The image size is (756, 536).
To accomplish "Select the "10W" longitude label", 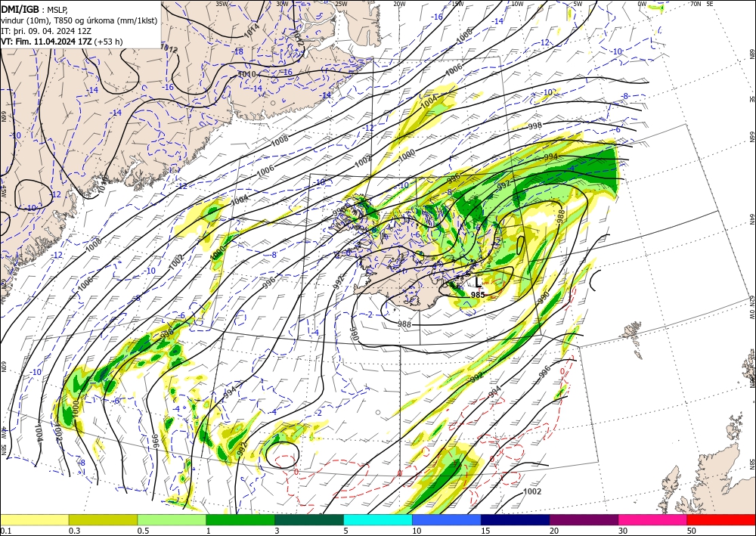I will pos(517,4).
